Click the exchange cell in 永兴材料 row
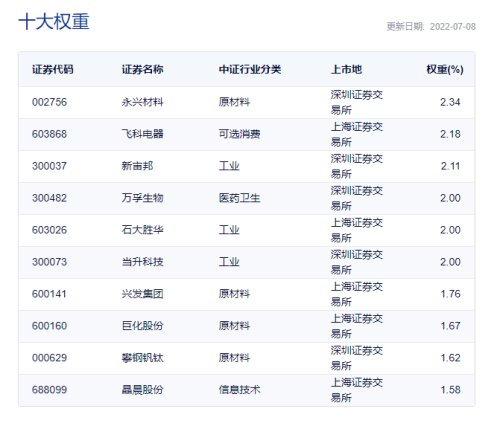The height and width of the screenshot is (426, 500). tap(357, 102)
